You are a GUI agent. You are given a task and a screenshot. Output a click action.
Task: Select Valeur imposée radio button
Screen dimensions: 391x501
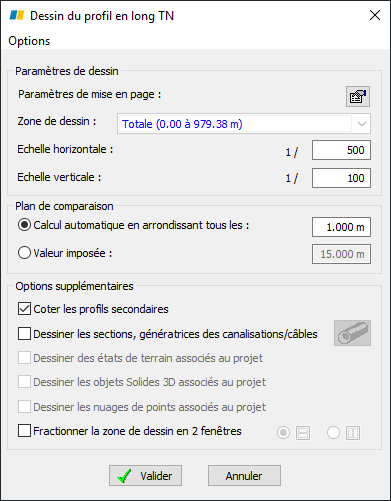(x=24, y=253)
